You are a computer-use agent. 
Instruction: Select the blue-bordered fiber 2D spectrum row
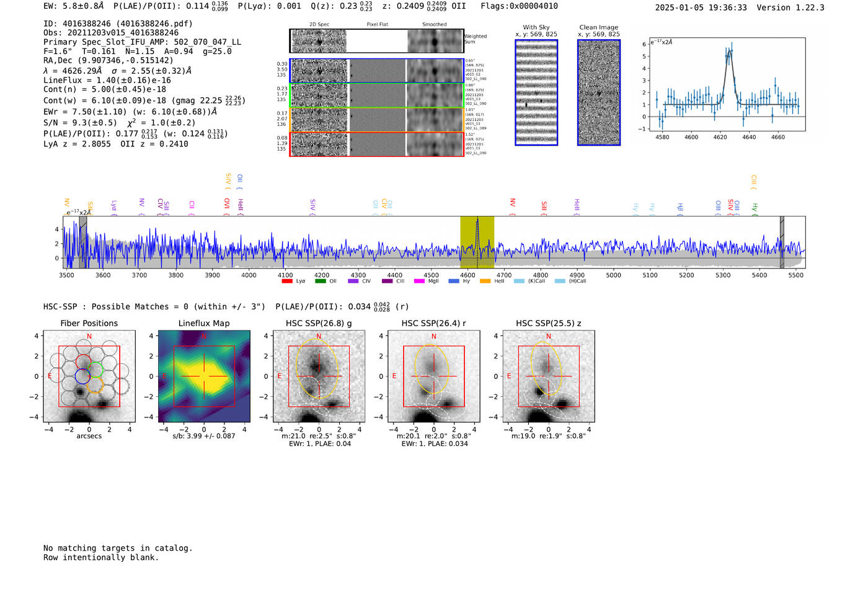[377, 71]
